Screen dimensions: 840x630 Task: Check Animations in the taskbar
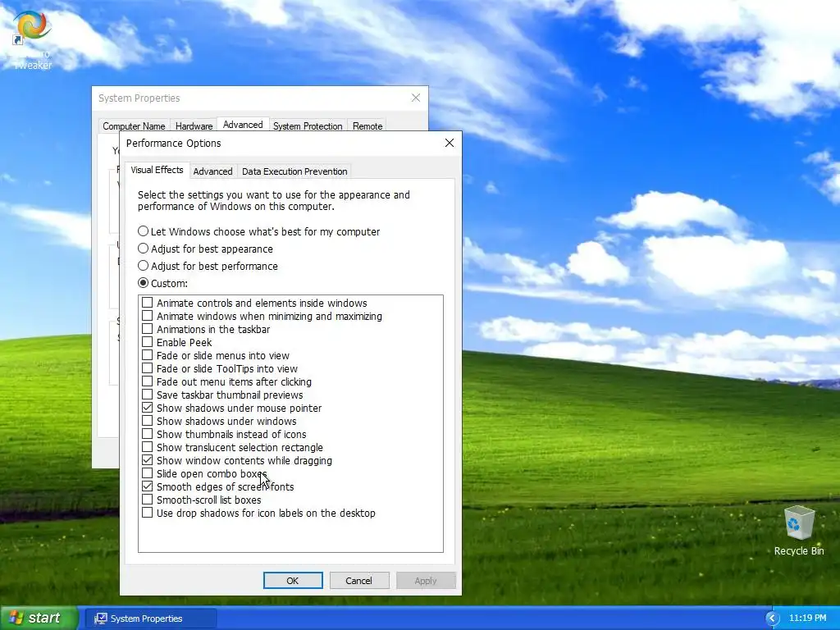point(148,329)
